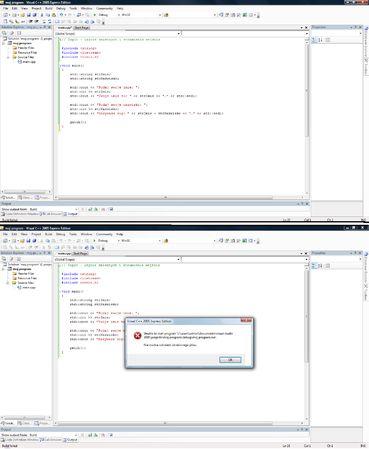Select the Output tab at the bottom of the upper window
Image resolution: width=369 pixels, height=449 pixels.
[71, 214]
